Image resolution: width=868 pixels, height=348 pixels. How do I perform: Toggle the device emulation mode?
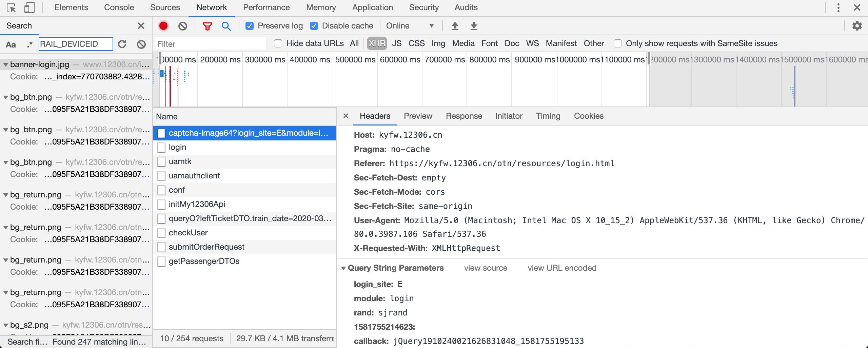click(x=30, y=7)
